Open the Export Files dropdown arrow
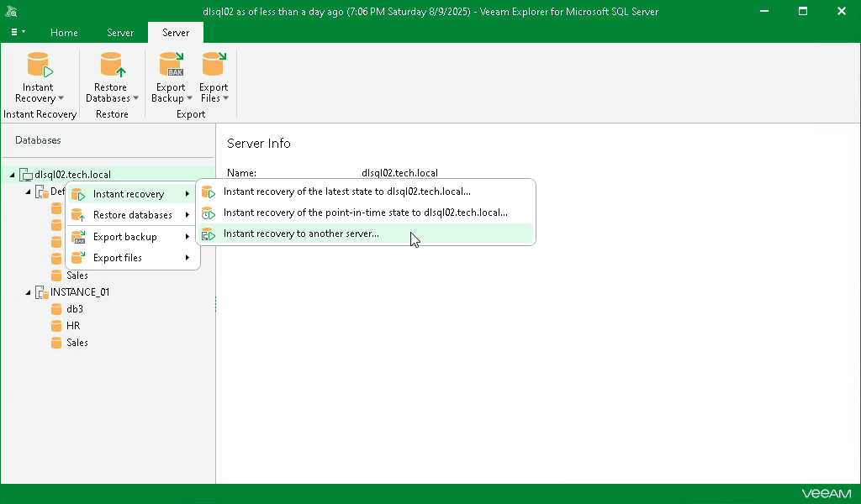 coord(227,98)
